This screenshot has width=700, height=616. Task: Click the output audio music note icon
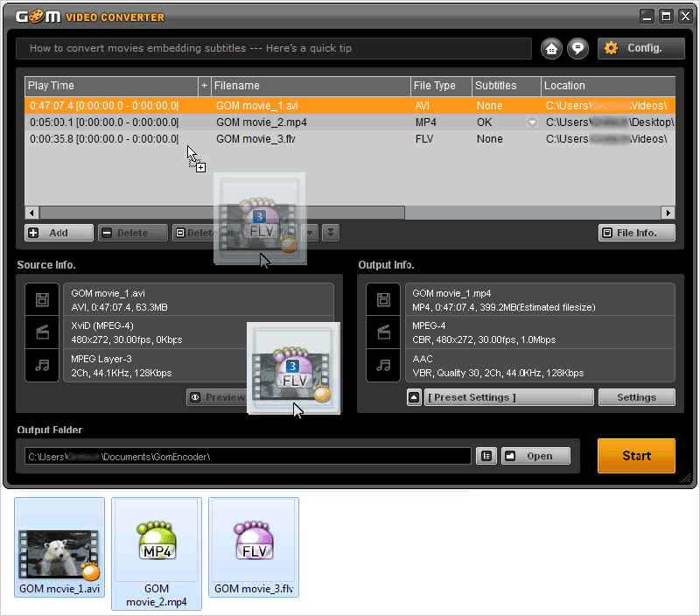[382, 366]
